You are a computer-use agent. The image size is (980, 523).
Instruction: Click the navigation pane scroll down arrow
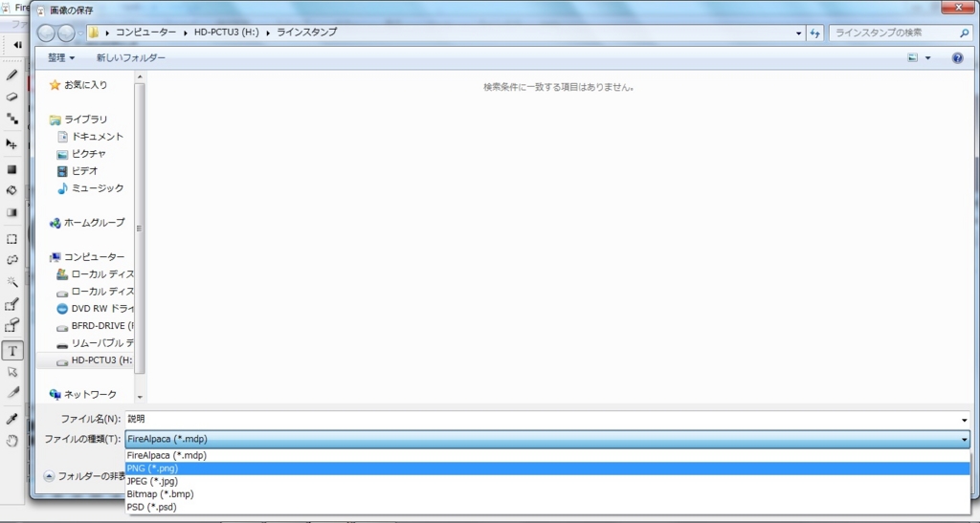[140, 397]
